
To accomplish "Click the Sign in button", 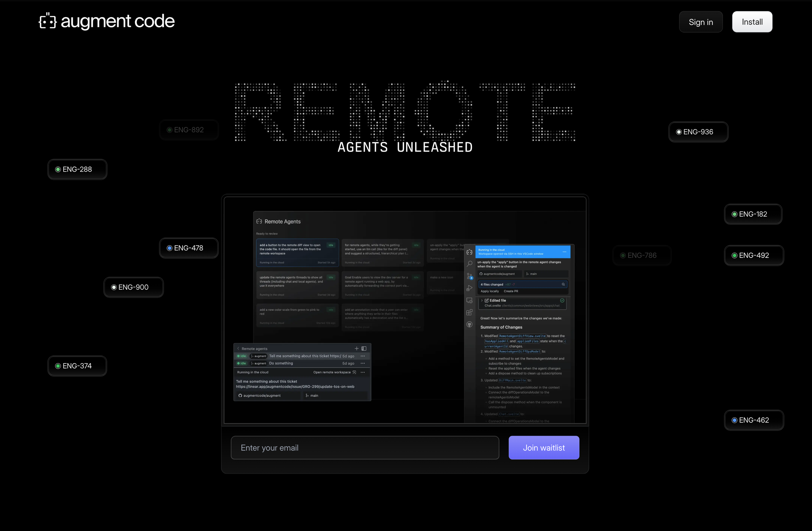I will coord(701,22).
